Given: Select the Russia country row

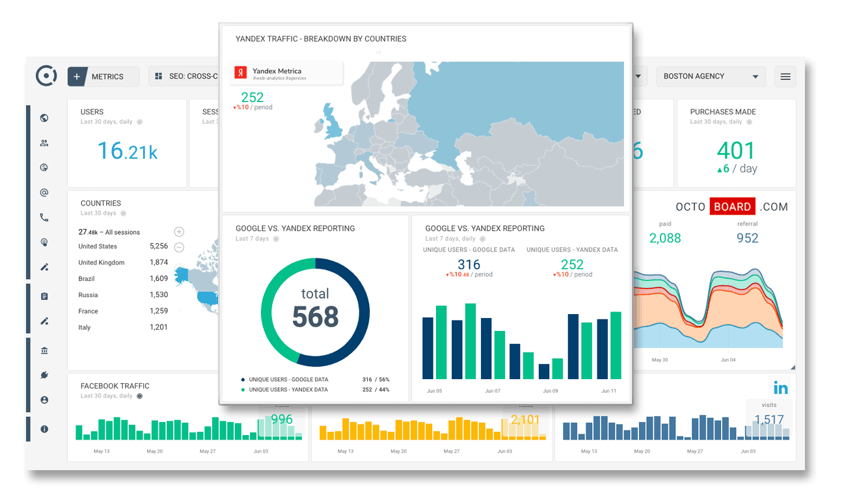Looking at the screenshot, I should (x=123, y=295).
